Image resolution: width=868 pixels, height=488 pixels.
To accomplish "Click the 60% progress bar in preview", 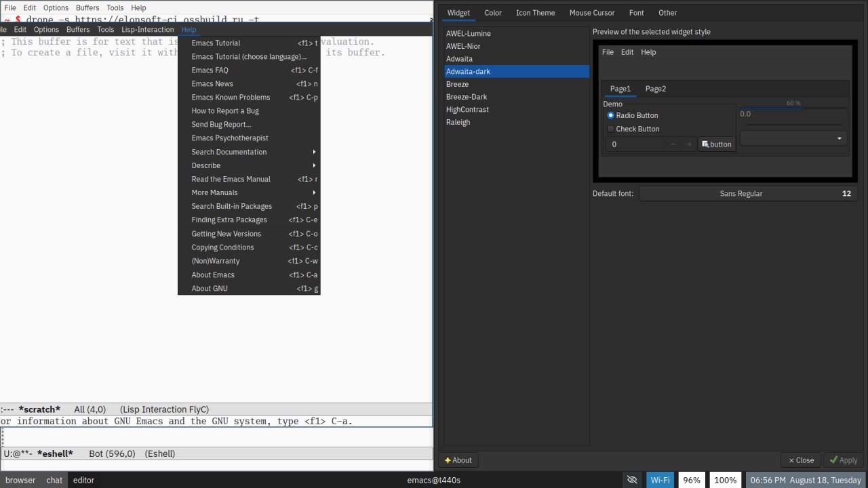I will [x=793, y=107].
